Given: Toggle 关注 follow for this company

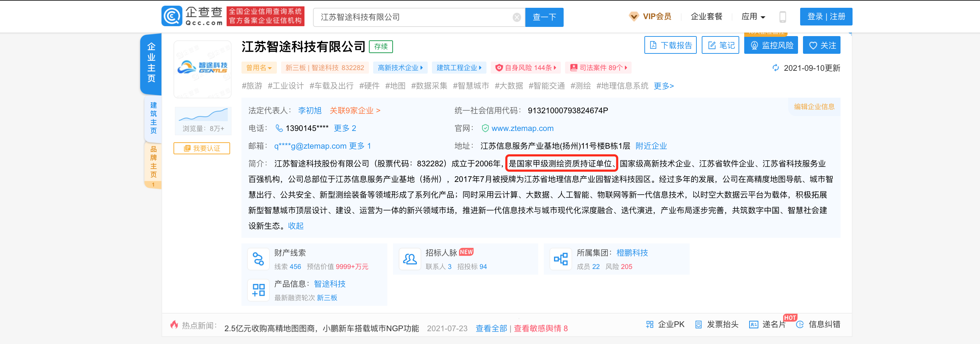Looking at the screenshot, I should click(821, 46).
